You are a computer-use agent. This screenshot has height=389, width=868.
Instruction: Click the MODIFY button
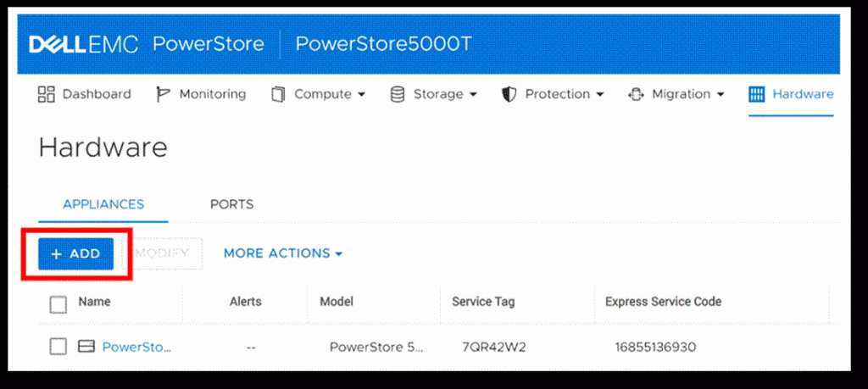point(162,253)
